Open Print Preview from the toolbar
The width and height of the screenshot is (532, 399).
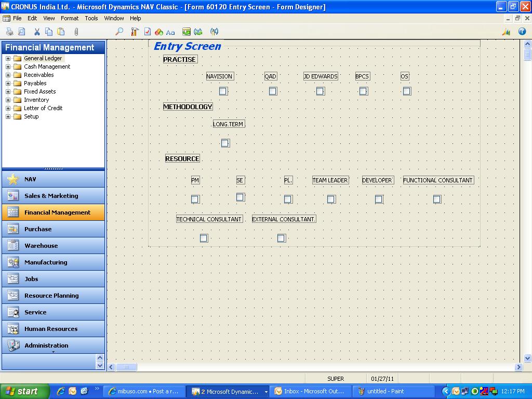click(22, 32)
